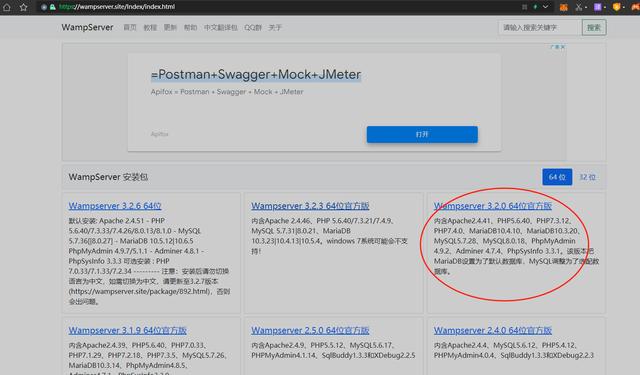640x375 pixels.
Task: Click the green lightning speed-mode icon
Action: point(535,7)
